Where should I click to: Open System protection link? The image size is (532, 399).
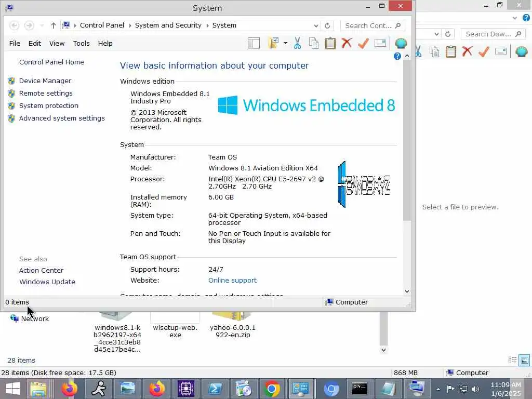point(48,106)
